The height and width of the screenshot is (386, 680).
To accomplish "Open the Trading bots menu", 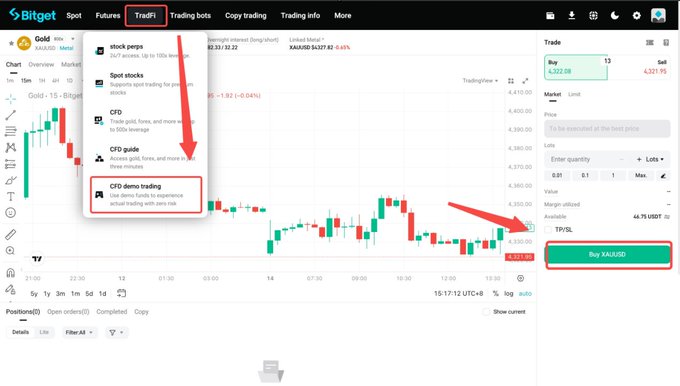I will tap(190, 16).
